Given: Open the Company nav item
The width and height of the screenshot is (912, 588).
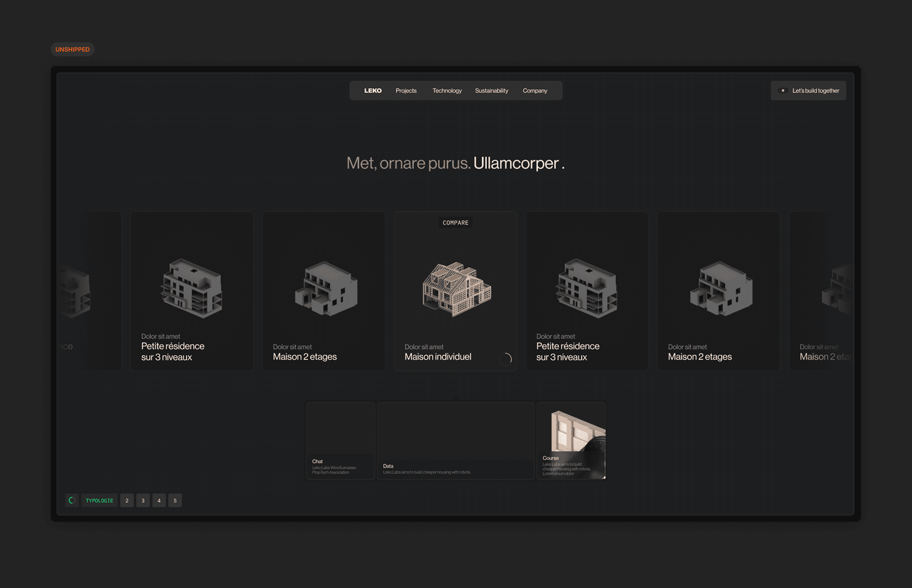Looking at the screenshot, I should coord(535,91).
